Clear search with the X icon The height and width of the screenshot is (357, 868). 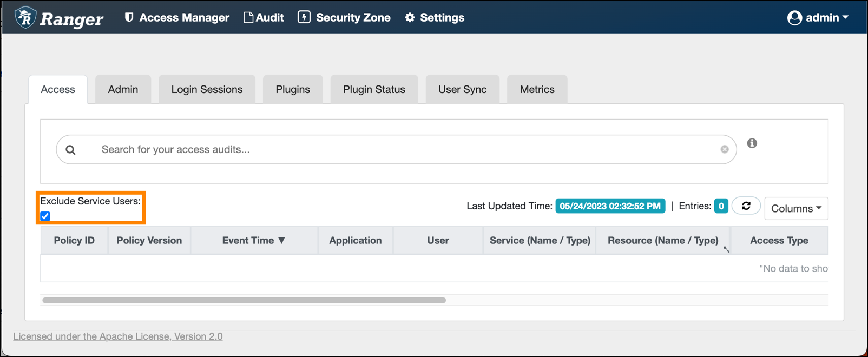[724, 149]
